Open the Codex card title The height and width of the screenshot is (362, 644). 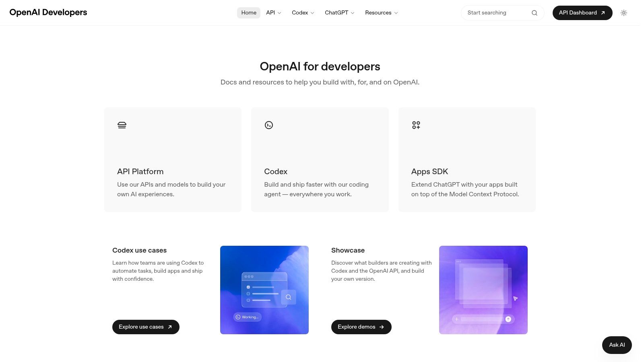pyautogui.click(x=276, y=171)
